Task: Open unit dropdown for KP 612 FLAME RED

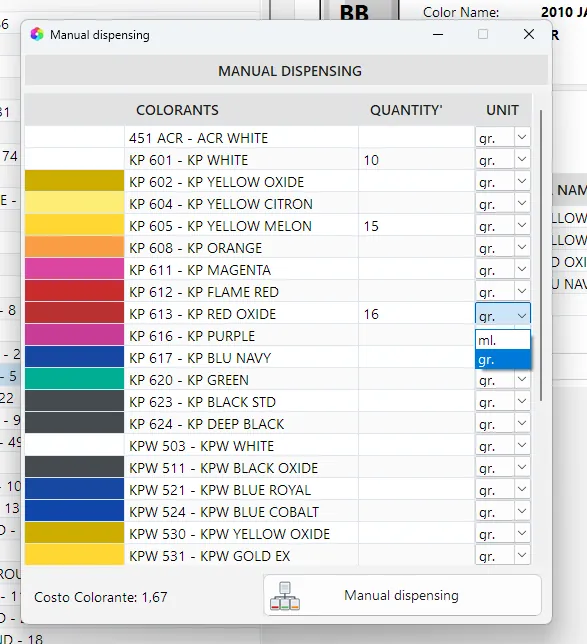Action: click(x=522, y=291)
